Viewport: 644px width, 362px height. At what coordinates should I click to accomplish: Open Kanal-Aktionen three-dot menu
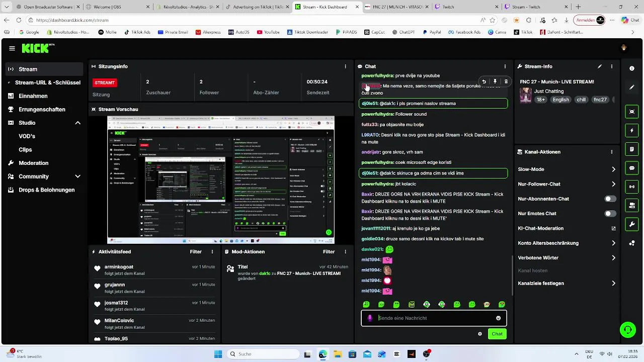click(x=612, y=152)
